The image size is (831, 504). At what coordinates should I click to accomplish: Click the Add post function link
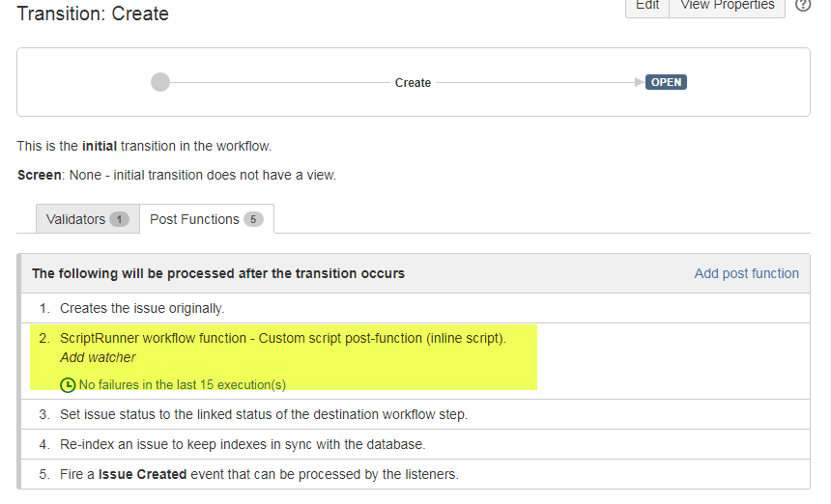tap(746, 273)
